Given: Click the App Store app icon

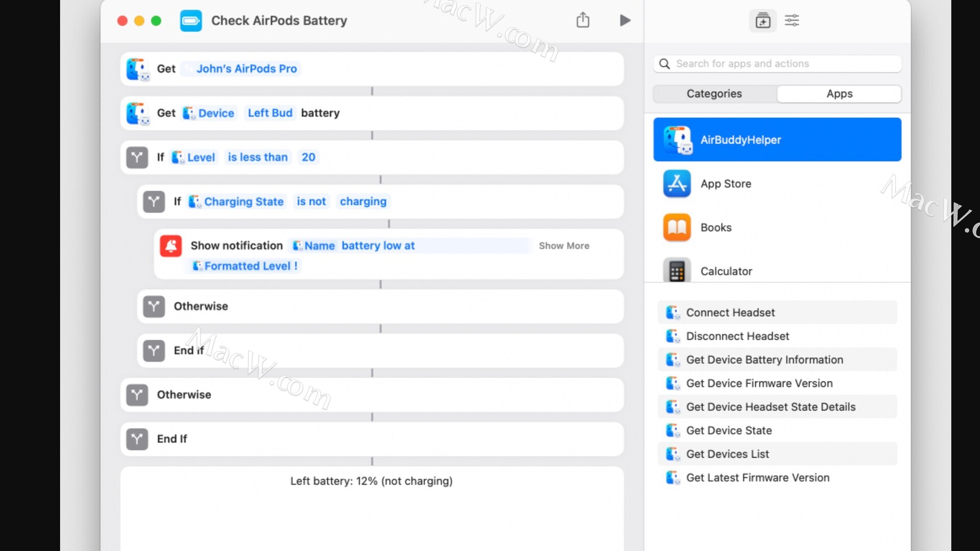Looking at the screenshot, I should coord(677,184).
